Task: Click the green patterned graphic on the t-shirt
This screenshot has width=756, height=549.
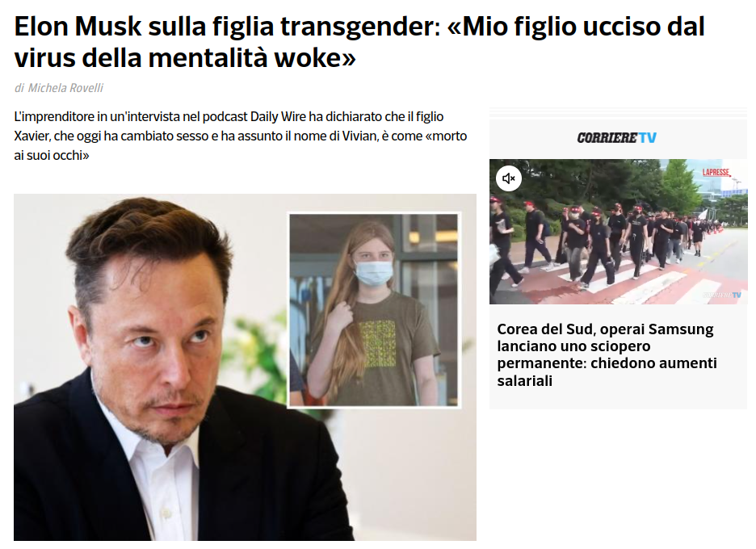Action: (377, 344)
